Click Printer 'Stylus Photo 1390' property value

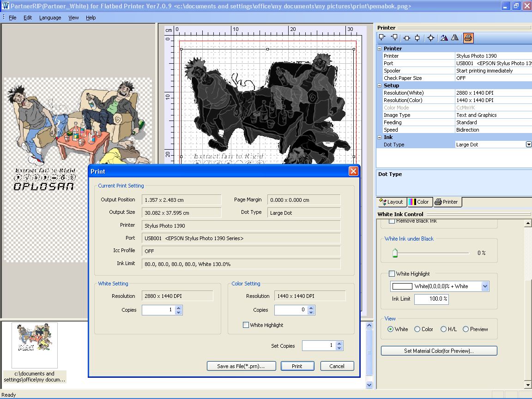(x=493, y=56)
